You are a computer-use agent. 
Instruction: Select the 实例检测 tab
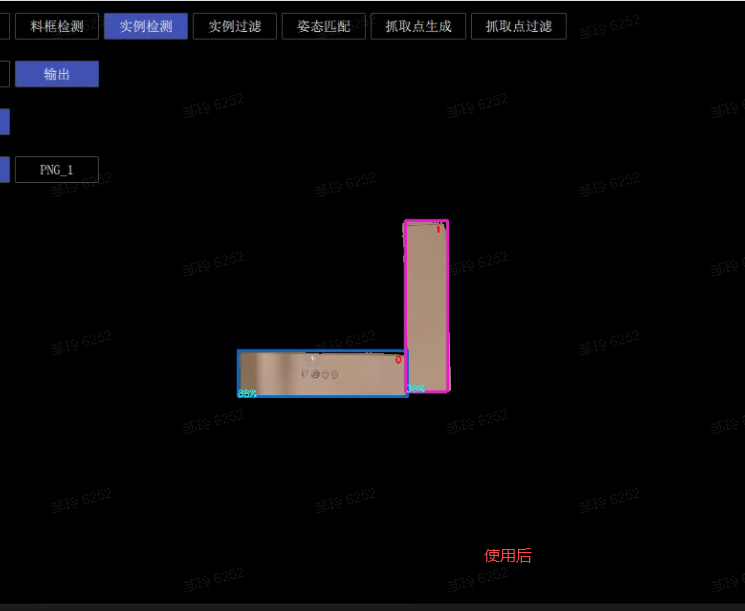coord(146,26)
